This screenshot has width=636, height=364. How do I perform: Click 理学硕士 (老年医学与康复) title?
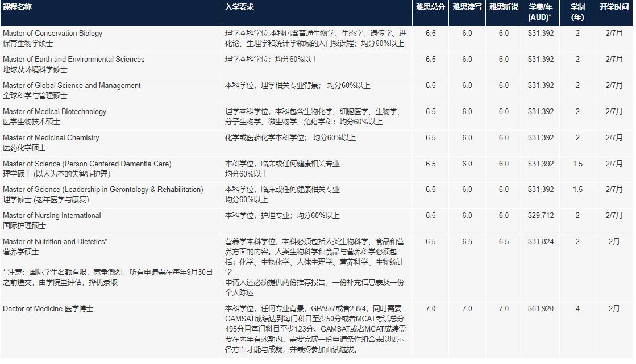tap(46, 199)
